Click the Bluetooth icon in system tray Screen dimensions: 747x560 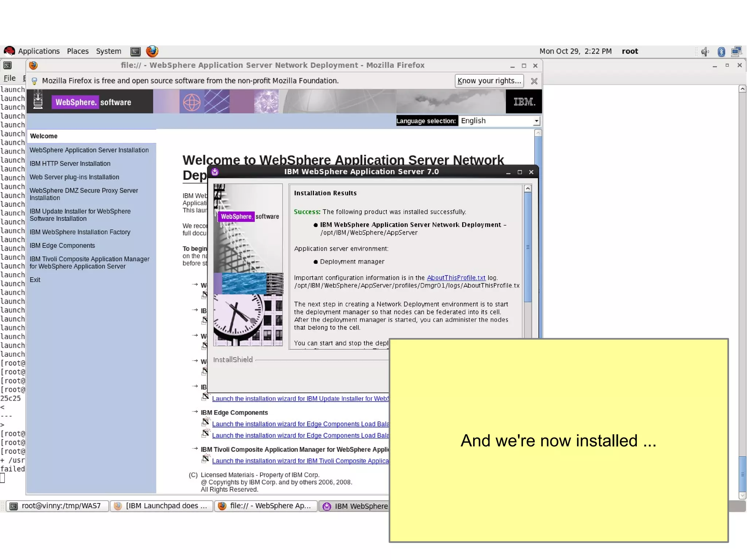pos(721,51)
